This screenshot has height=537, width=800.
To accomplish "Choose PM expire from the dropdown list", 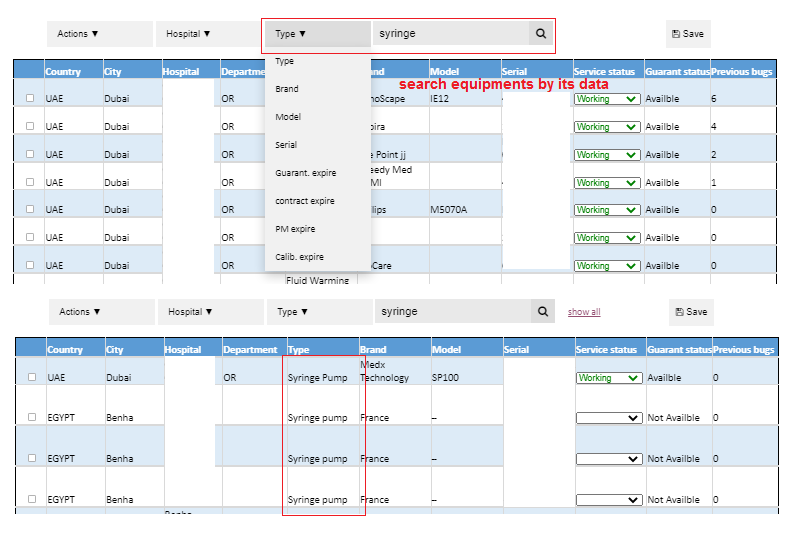I will (295, 229).
